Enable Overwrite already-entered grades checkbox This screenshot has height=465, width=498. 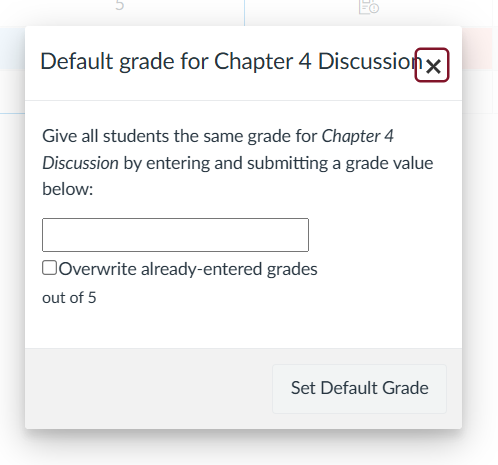pos(49,268)
